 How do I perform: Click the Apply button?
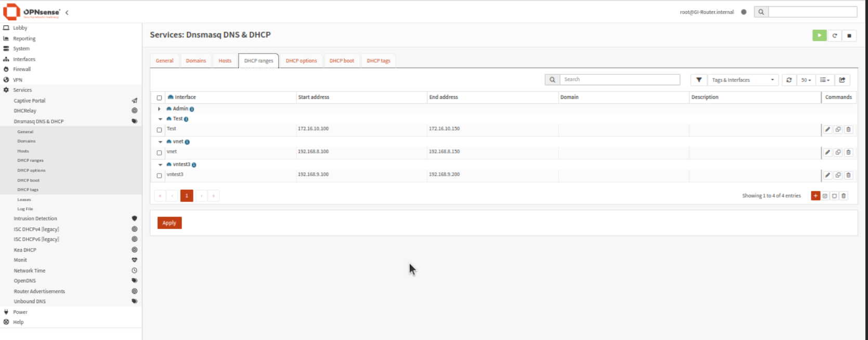pos(169,223)
